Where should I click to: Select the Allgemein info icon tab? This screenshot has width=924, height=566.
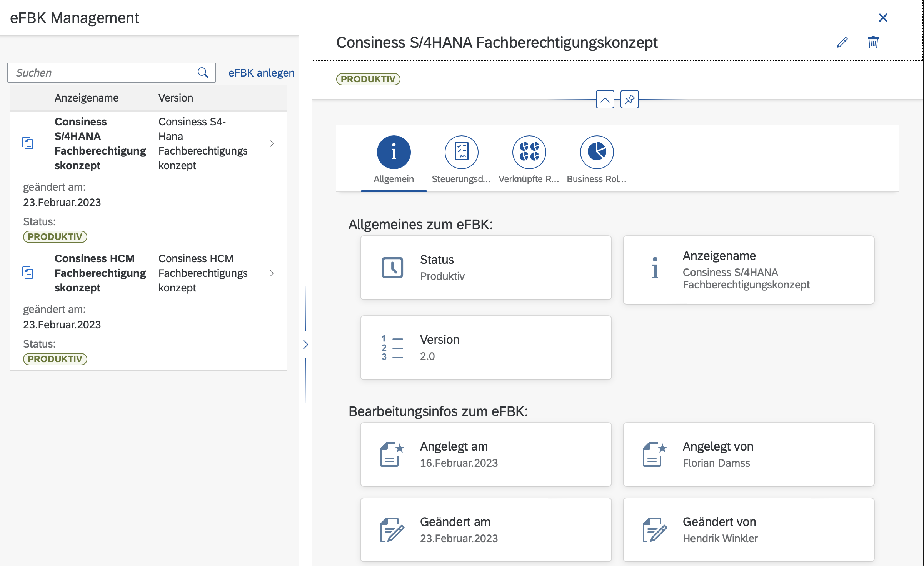394,152
